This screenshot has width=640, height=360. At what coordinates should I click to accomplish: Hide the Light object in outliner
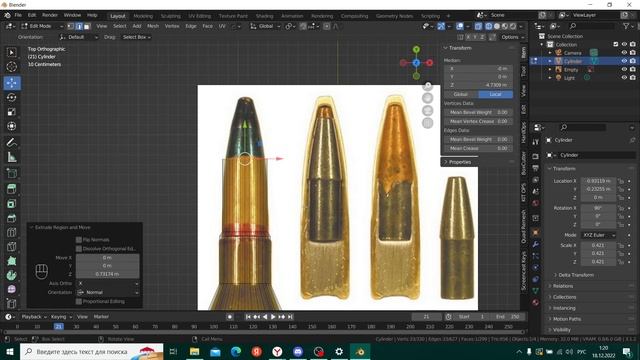click(x=624, y=78)
